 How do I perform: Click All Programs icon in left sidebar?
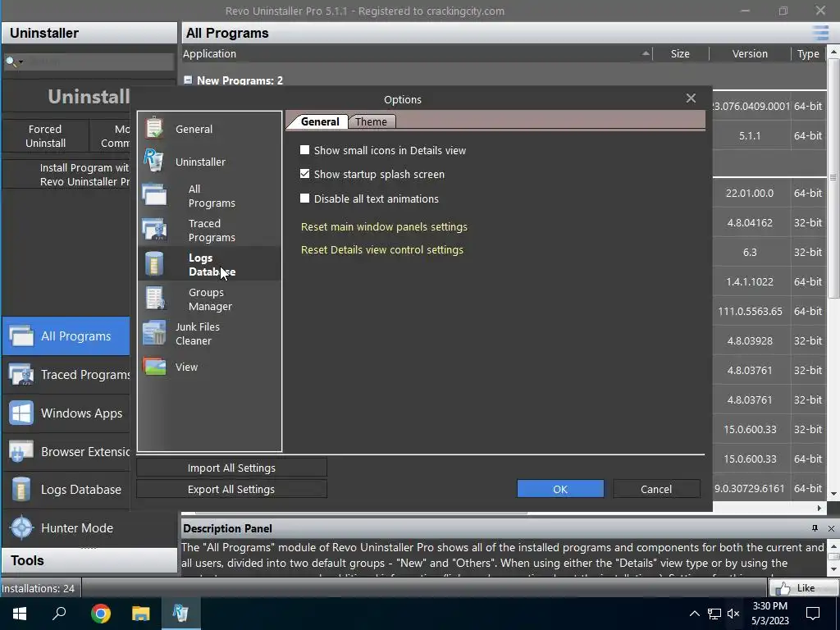21,336
